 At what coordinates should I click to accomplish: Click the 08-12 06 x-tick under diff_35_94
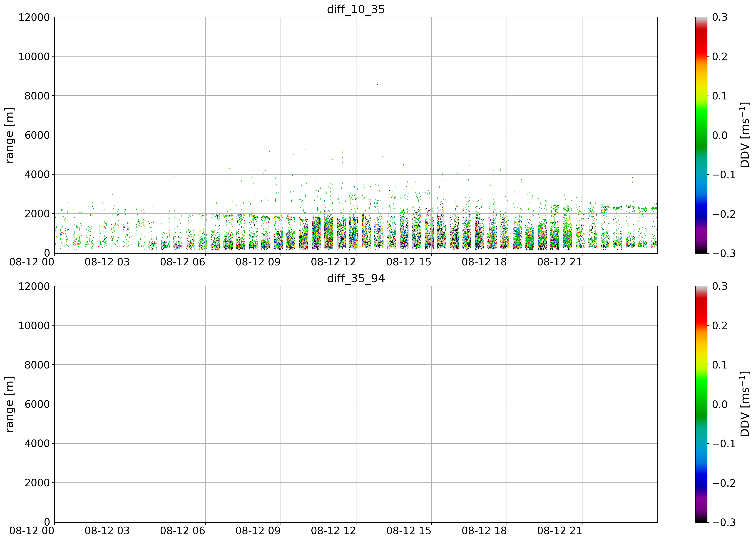[182, 531]
